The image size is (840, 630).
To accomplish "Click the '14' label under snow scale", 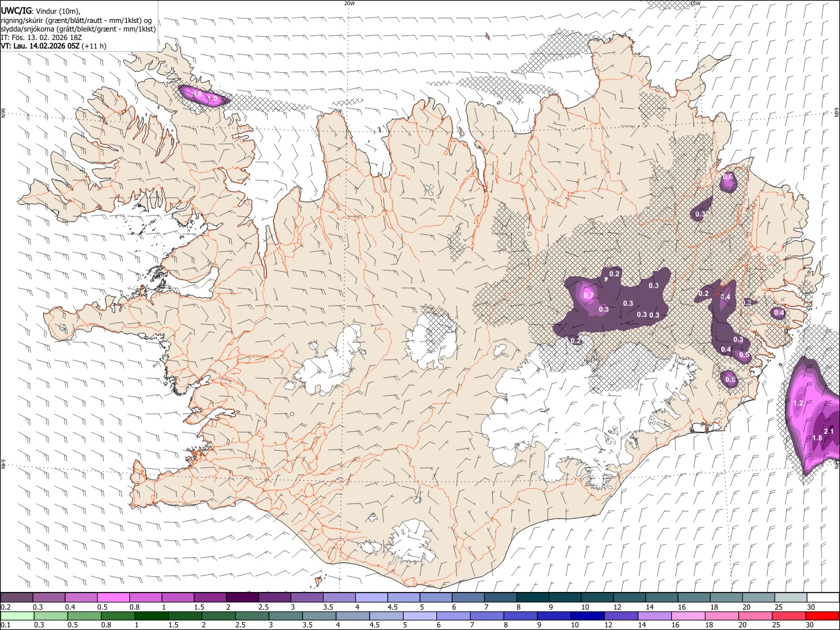I will [650, 607].
